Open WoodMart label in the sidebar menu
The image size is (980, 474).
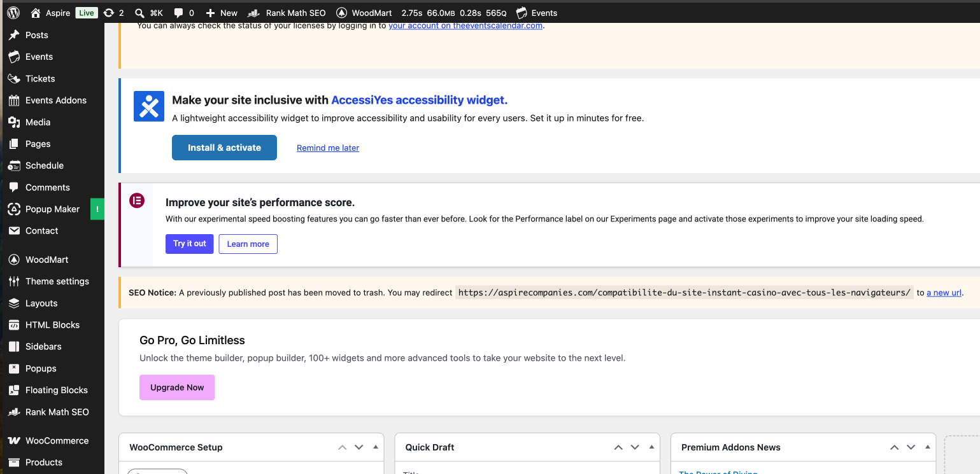pos(46,260)
